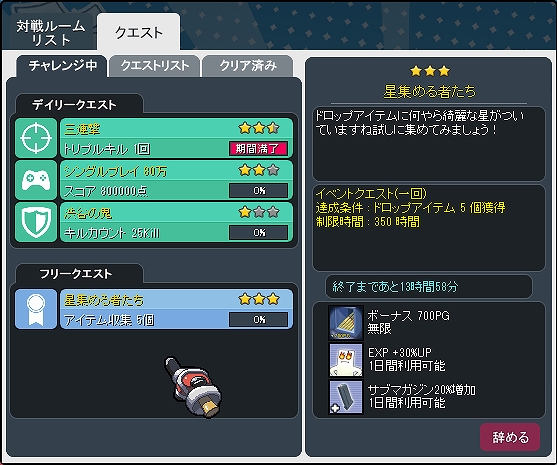Select the サブマガジン20%増加 reward icon
The image size is (557, 465).
click(346, 397)
